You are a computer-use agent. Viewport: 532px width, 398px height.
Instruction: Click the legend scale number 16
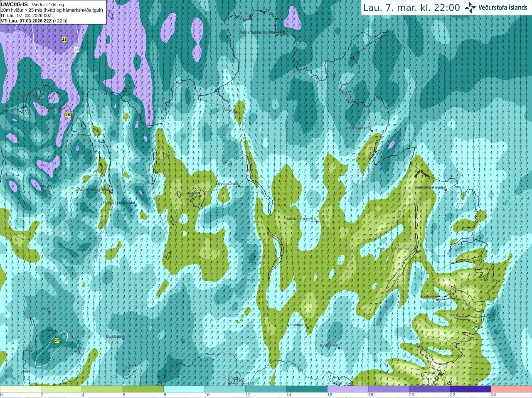pos(330,395)
